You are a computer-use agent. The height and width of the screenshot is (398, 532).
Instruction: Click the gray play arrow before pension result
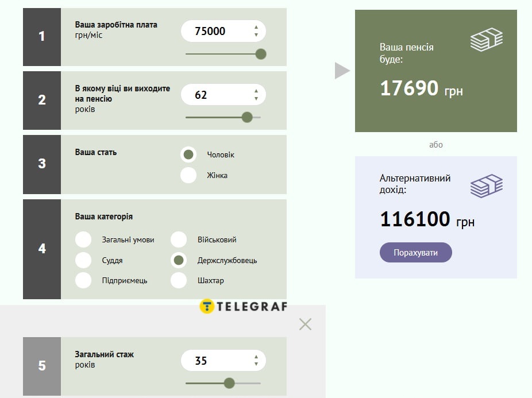(342, 71)
